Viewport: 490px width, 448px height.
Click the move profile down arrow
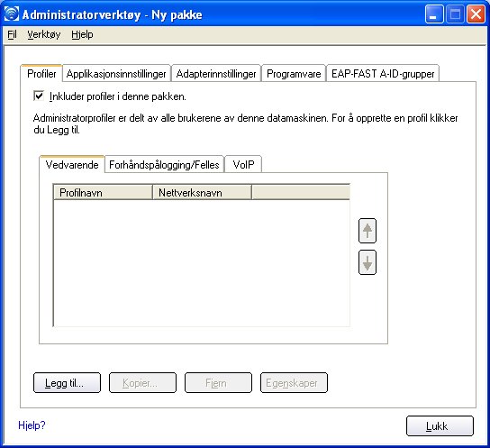[x=367, y=262]
